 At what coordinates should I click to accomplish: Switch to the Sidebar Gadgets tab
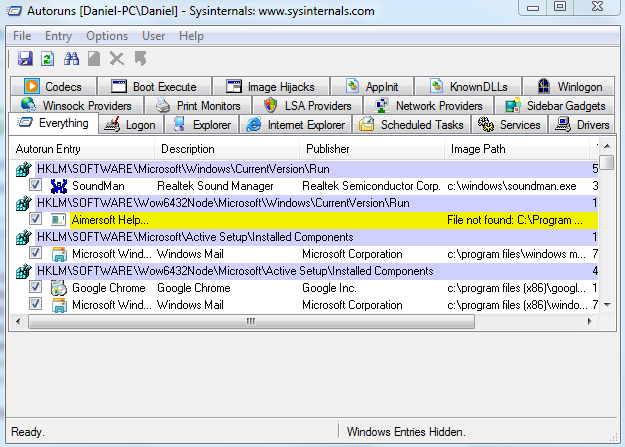pyautogui.click(x=554, y=105)
